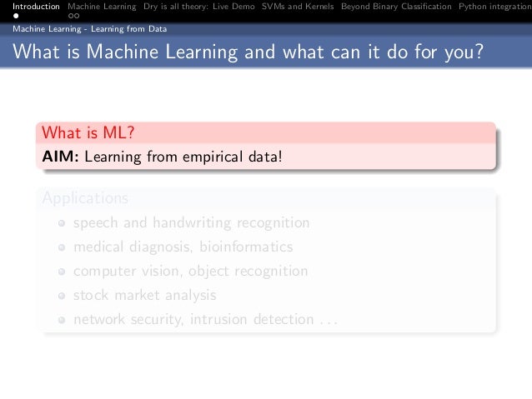Image resolution: width=532 pixels, height=399 pixels.
Task: Click the bullet before speech and handwriting recognition
Action: click(63, 223)
